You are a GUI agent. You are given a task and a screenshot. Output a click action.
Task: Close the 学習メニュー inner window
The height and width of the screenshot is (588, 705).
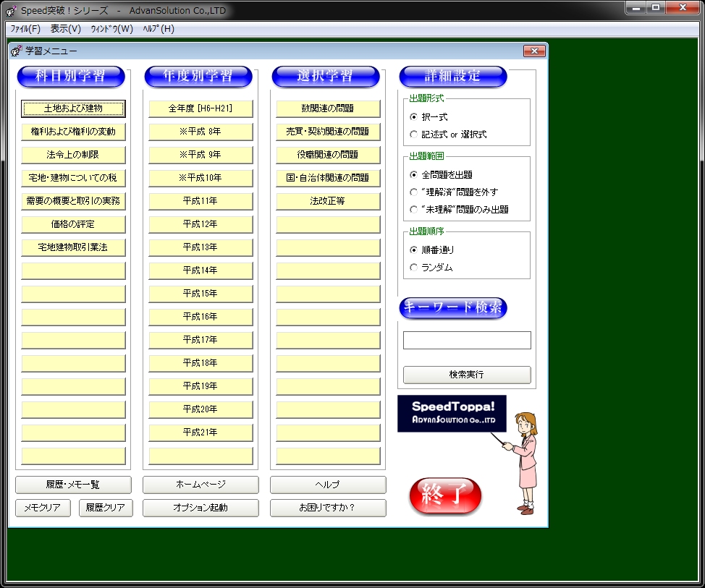point(533,51)
